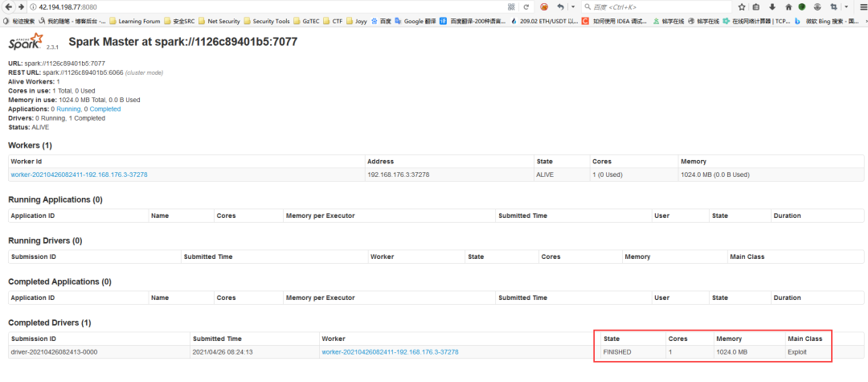This screenshot has width=868, height=382.
Task: Open the Google 翻译 bookmark
Action: (416, 21)
